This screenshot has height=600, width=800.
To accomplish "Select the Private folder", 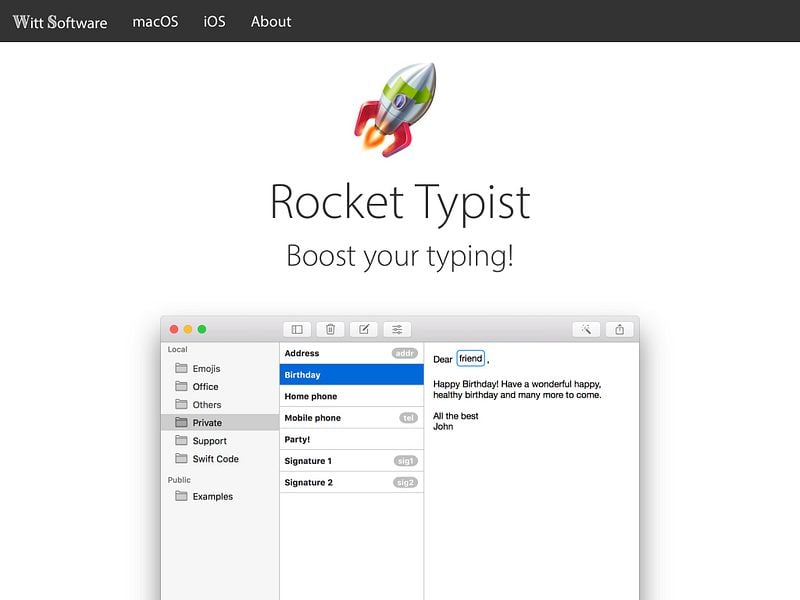I will coord(220,422).
